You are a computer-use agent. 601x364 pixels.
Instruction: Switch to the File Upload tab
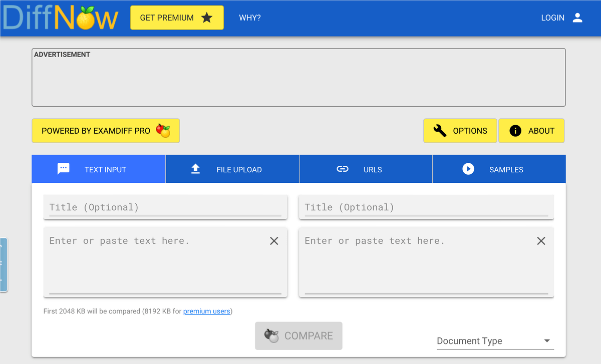[232, 169]
